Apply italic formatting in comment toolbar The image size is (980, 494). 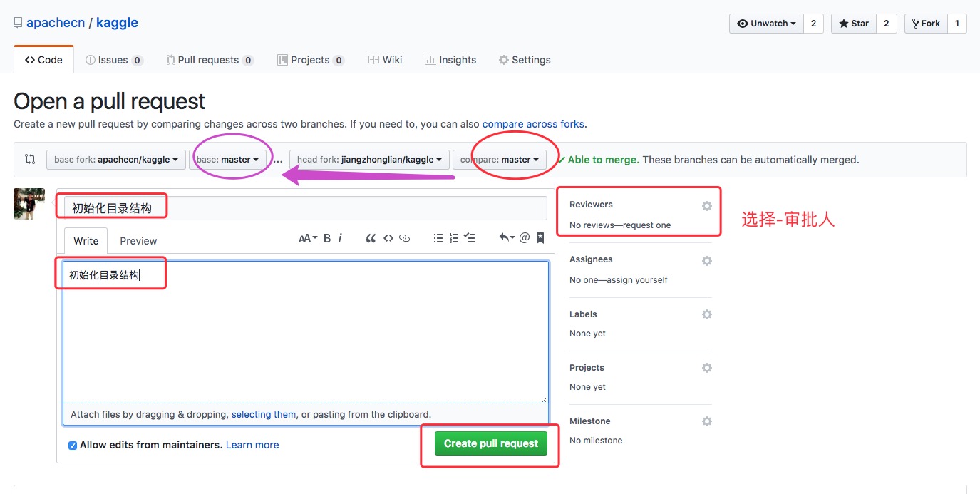[340, 238]
